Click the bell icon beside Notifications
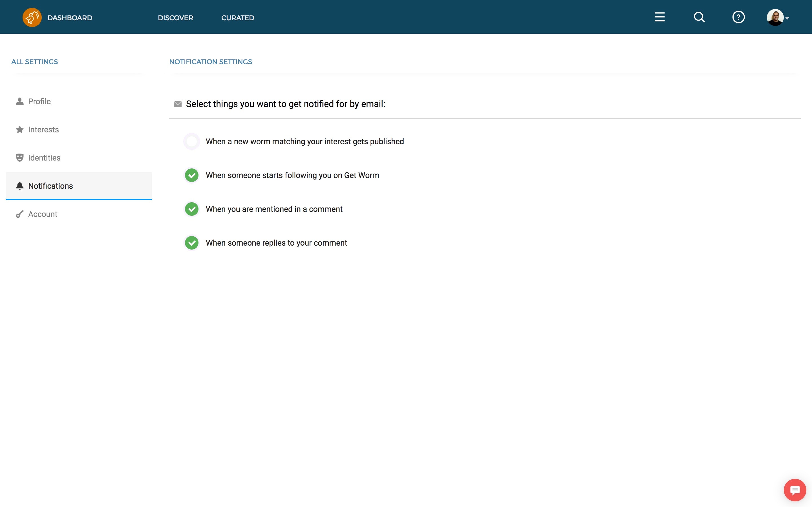This screenshot has height=507, width=812. 20,186
